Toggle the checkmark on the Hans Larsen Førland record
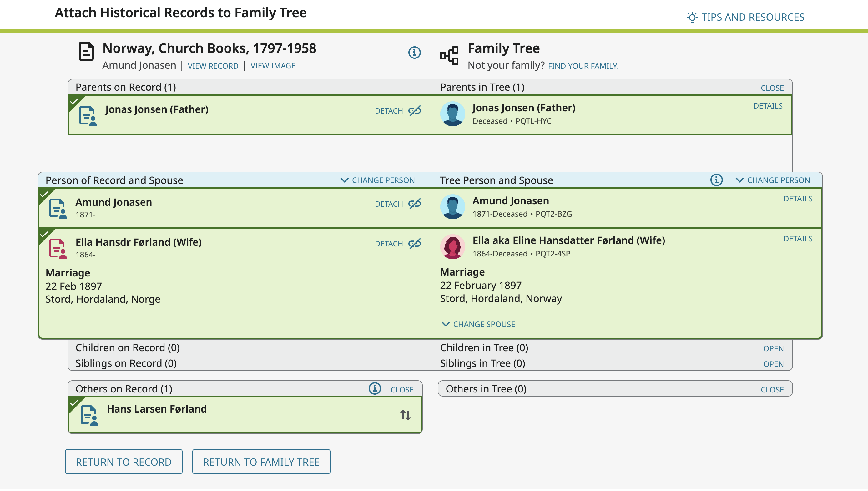The width and height of the screenshot is (868, 491). (74, 402)
